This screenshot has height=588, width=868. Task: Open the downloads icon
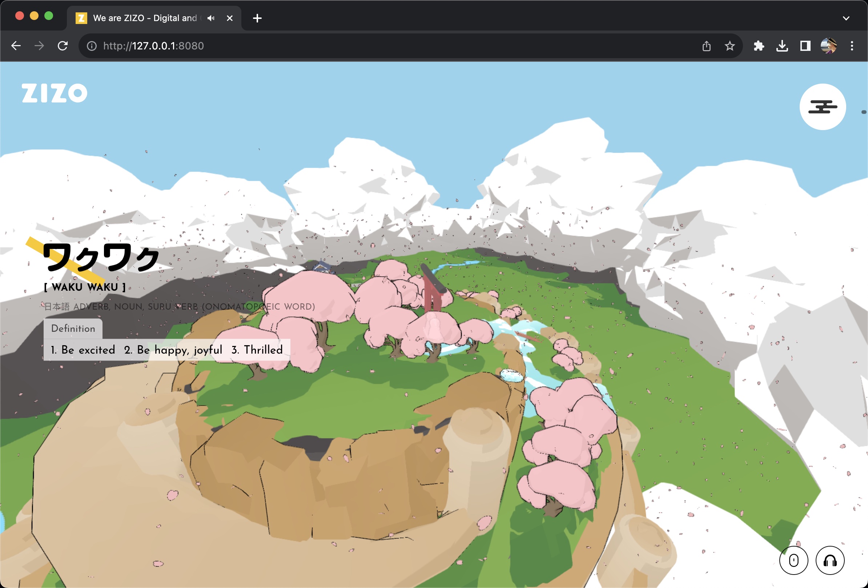pyautogui.click(x=782, y=46)
